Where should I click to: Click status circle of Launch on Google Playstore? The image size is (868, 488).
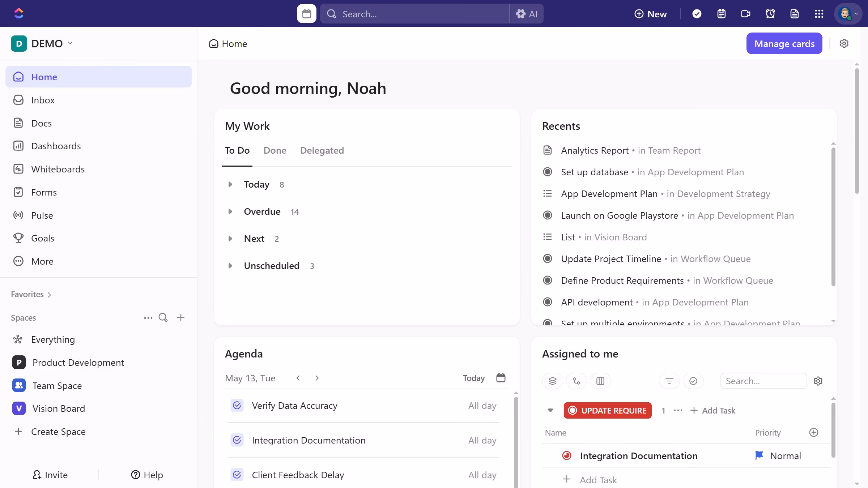tap(547, 215)
